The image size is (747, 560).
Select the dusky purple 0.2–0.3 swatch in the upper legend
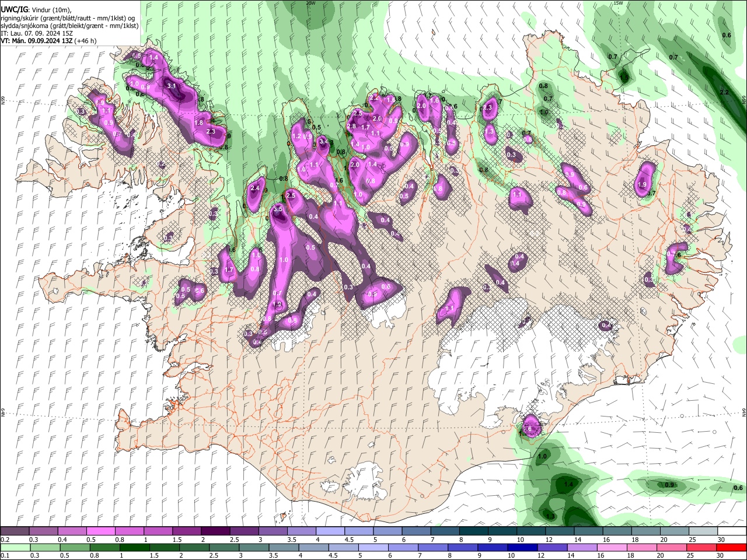tap(15, 531)
